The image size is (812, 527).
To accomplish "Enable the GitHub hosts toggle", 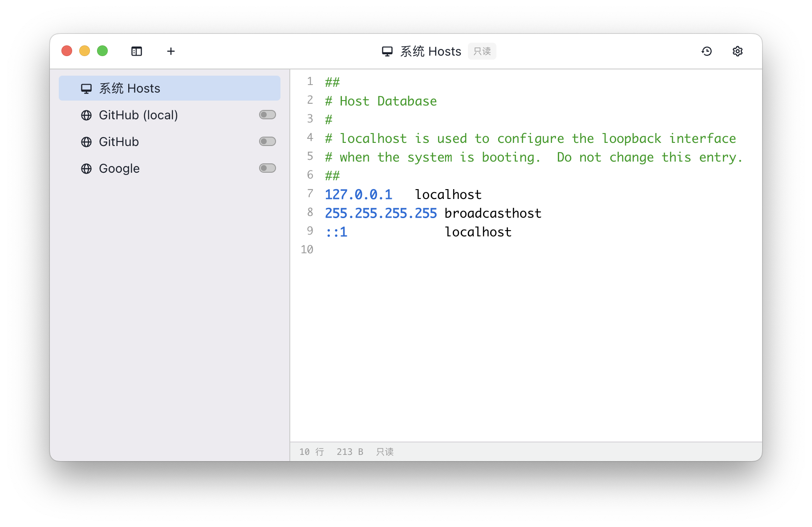I will (x=268, y=142).
